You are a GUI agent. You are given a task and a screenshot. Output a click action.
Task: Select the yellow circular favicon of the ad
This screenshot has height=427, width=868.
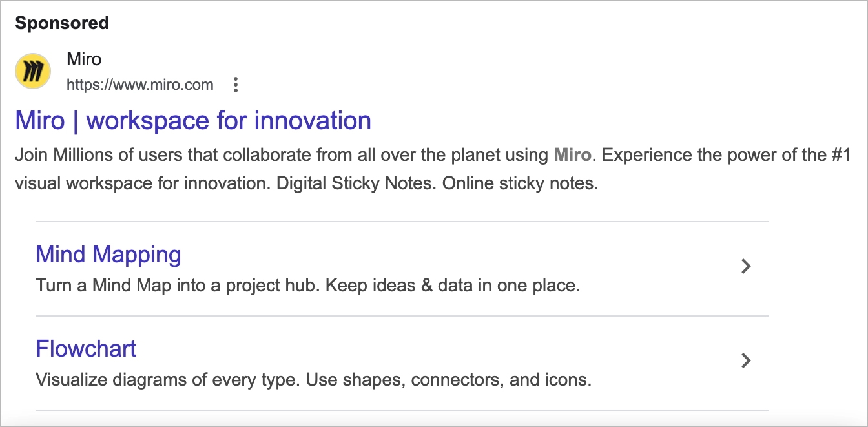[32, 71]
